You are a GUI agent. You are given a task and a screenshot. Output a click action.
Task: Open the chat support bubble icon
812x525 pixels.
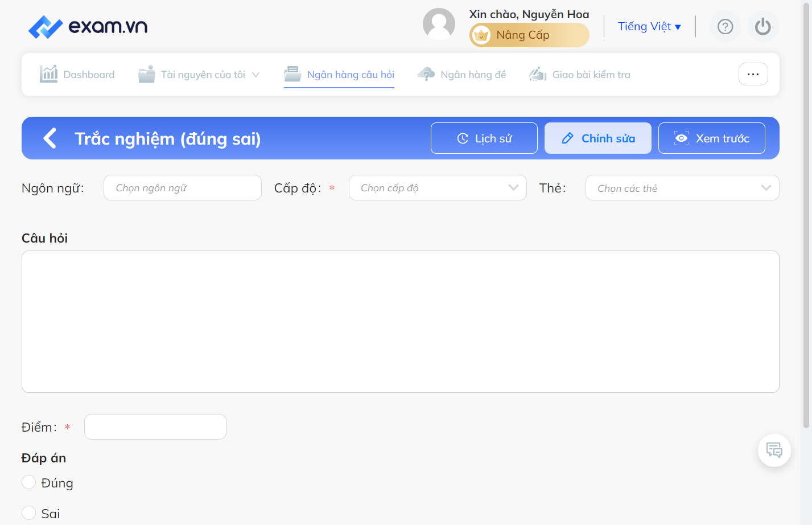(x=774, y=450)
